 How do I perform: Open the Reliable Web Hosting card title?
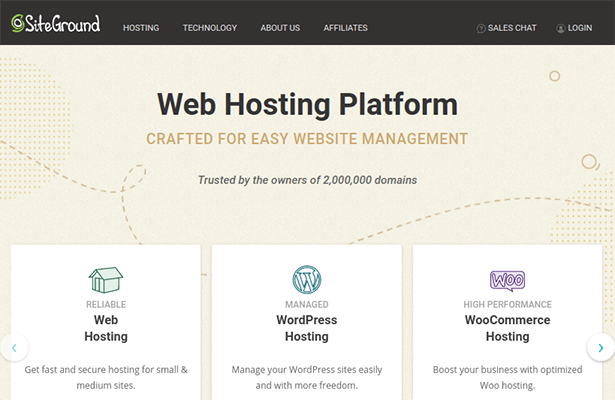(x=106, y=328)
